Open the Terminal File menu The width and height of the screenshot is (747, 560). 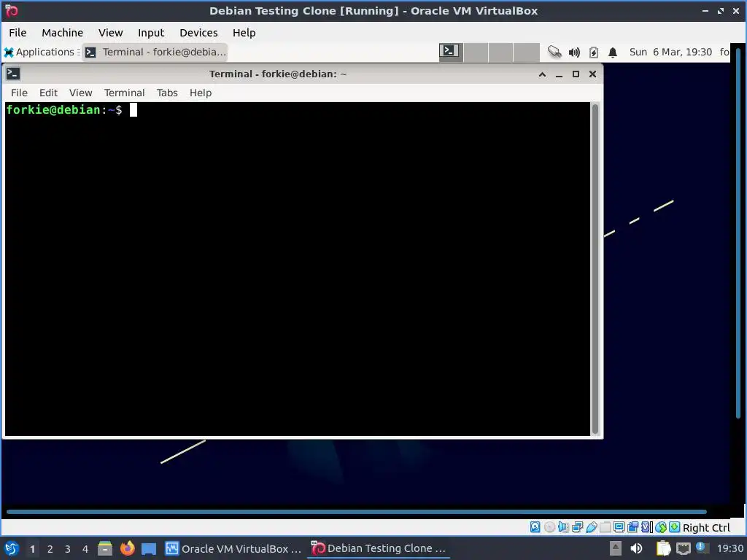(x=19, y=93)
